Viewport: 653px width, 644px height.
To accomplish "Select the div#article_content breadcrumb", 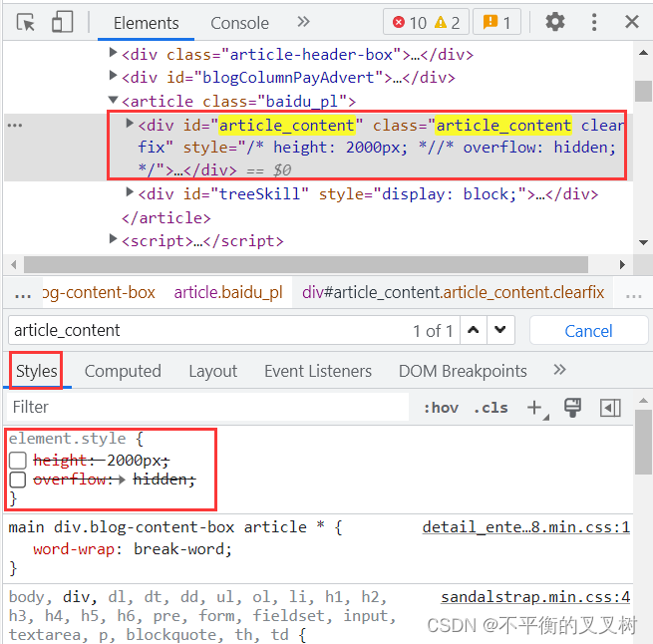I will (453, 292).
